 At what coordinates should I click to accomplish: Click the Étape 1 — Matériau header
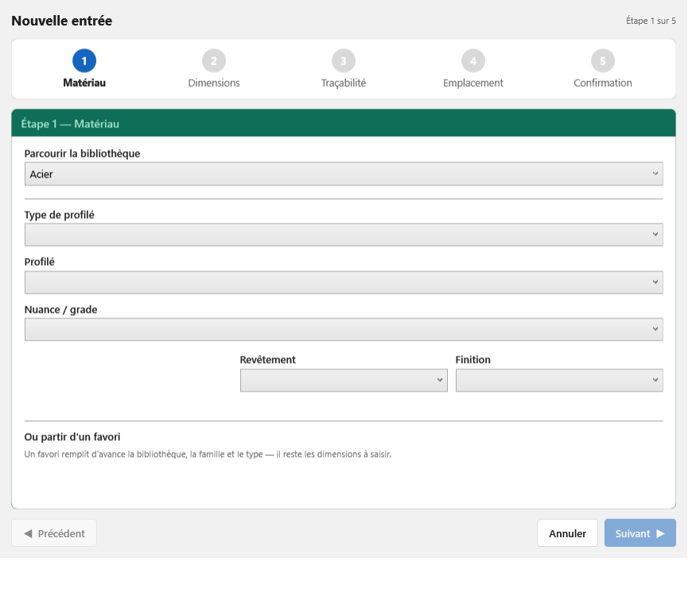pos(344,123)
